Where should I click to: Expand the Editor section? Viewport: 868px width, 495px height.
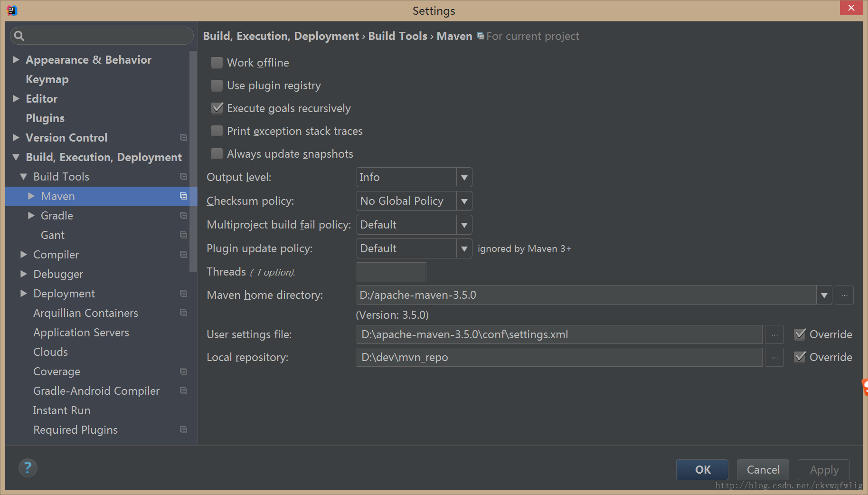(x=16, y=99)
